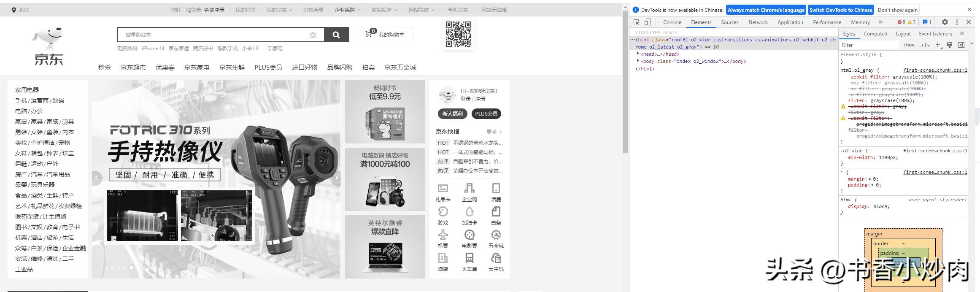The image size is (980, 292).
Task: Click the QR code image in header
Action: coord(459,34)
